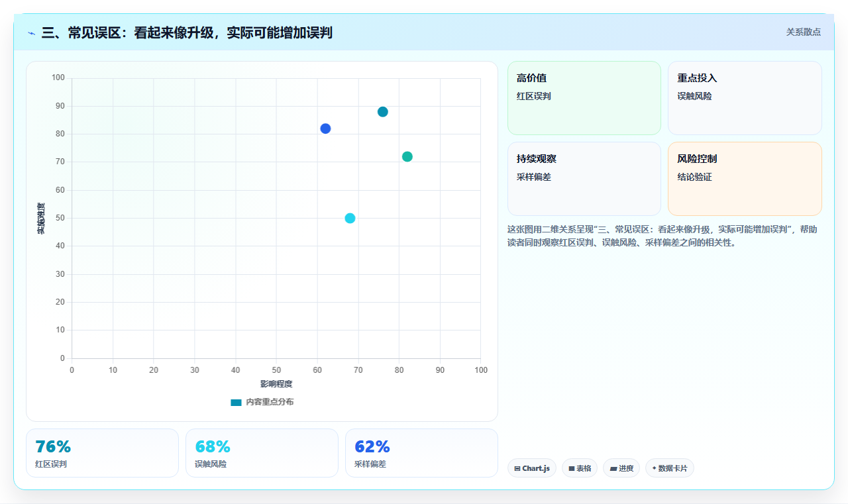The width and height of the screenshot is (848, 504).
Task: Click the 76% 红区误判 stat card
Action: tap(102, 453)
